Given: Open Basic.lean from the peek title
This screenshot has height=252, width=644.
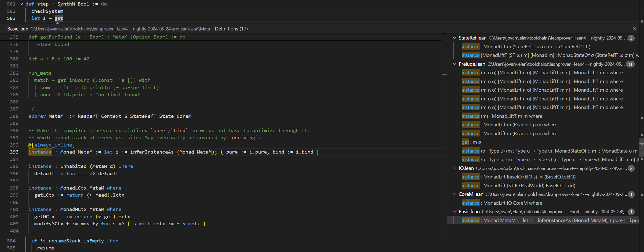Looking at the screenshot, I should (x=18, y=29).
